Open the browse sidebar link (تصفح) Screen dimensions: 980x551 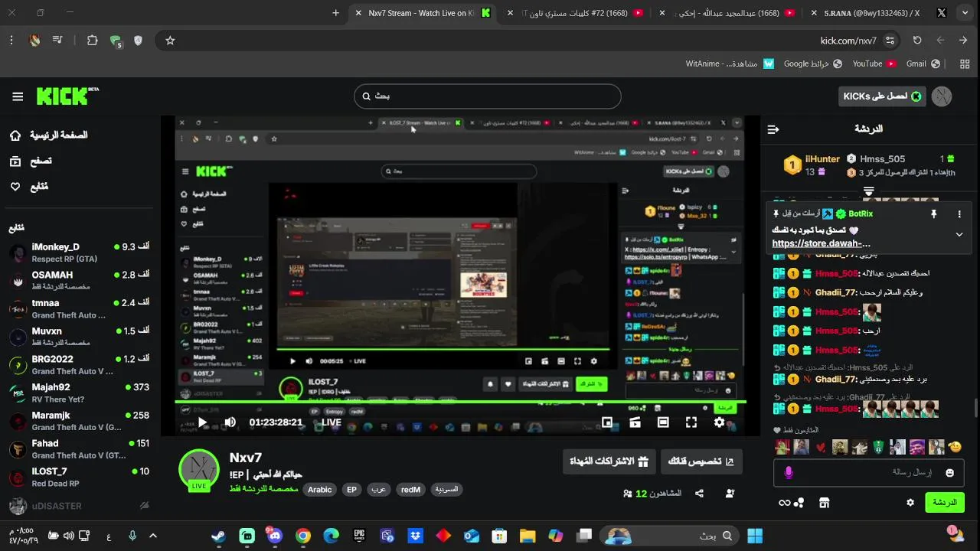point(31,161)
